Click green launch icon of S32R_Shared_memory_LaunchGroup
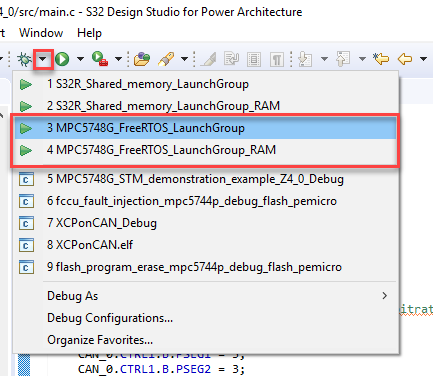 pyautogui.click(x=26, y=84)
